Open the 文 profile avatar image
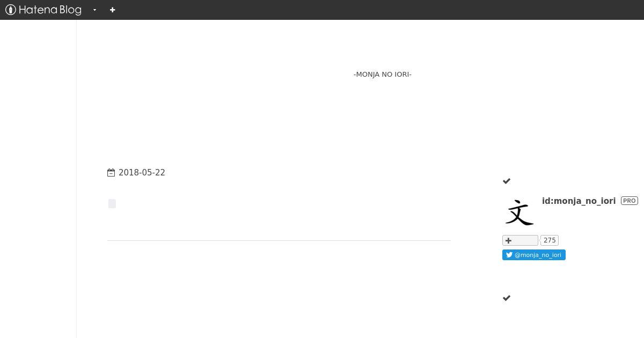The width and height of the screenshot is (644, 338). [519, 212]
